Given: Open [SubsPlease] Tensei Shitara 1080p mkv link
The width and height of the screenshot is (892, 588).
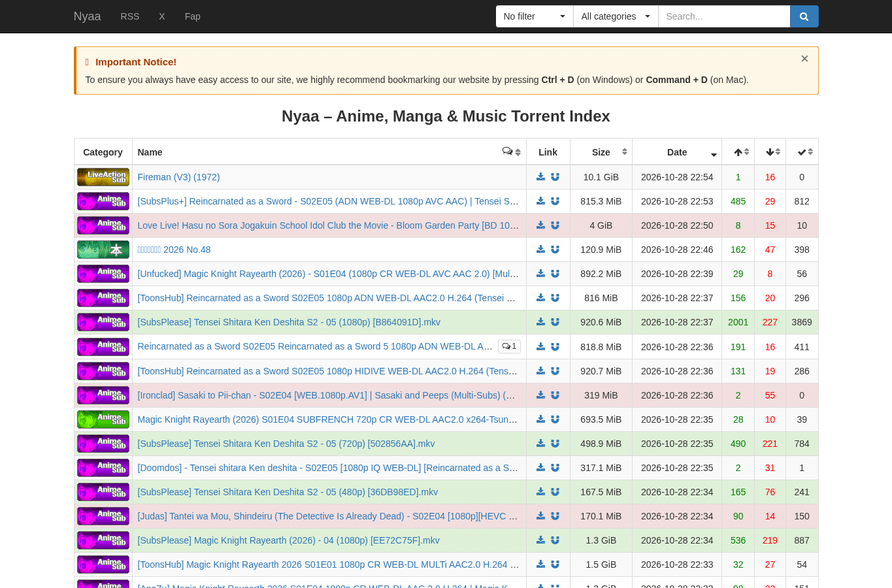Looking at the screenshot, I should click(x=289, y=322).
